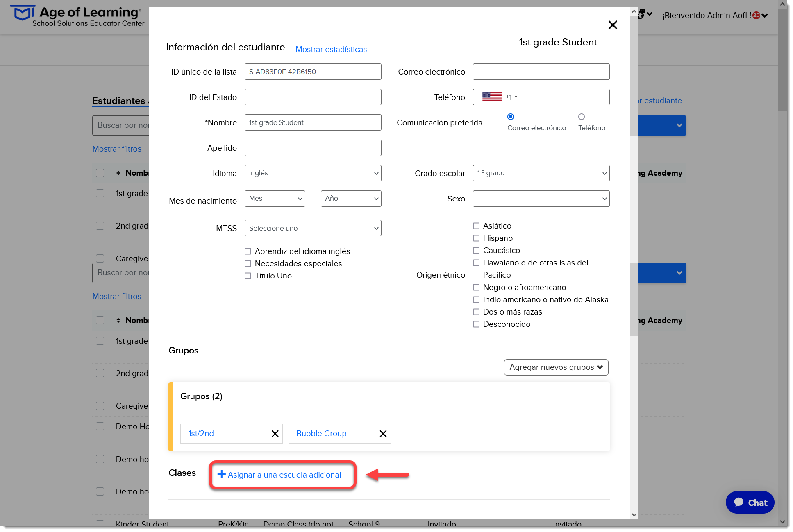Remove the 1st/2nd group tag
The width and height of the screenshot is (793, 532).
(275, 434)
